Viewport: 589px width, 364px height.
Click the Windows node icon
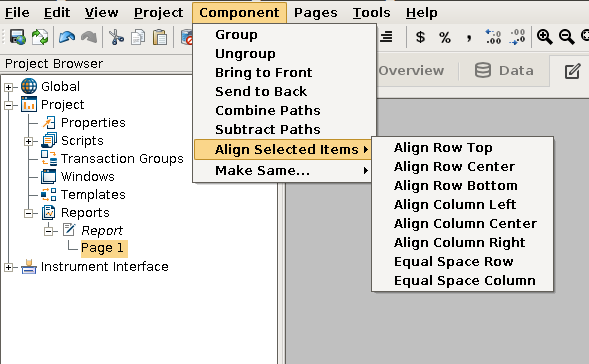click(49, 177)
